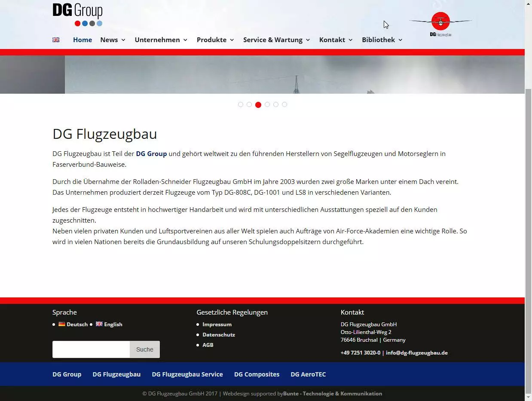Open DG Group in the blue footer bar
This screenshot has height=401, width=532.
[67, 374]
